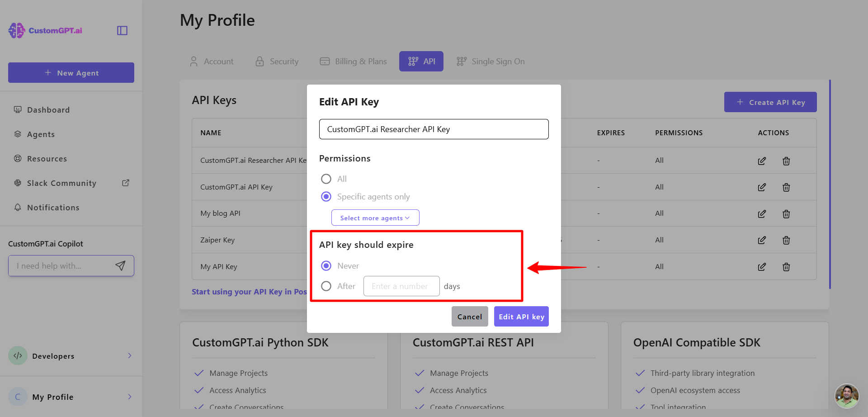Click the EXPIRES column header
The height and width of the screenshot is (417, 868).
(611, 133)
